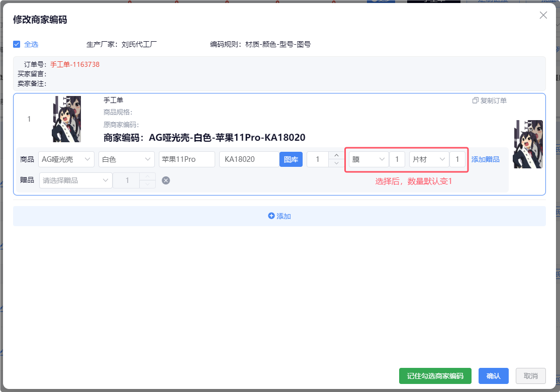Confirm changes with the 确认 button
The width and height of the screenshot is (560, 392).
tap(493, 376)
